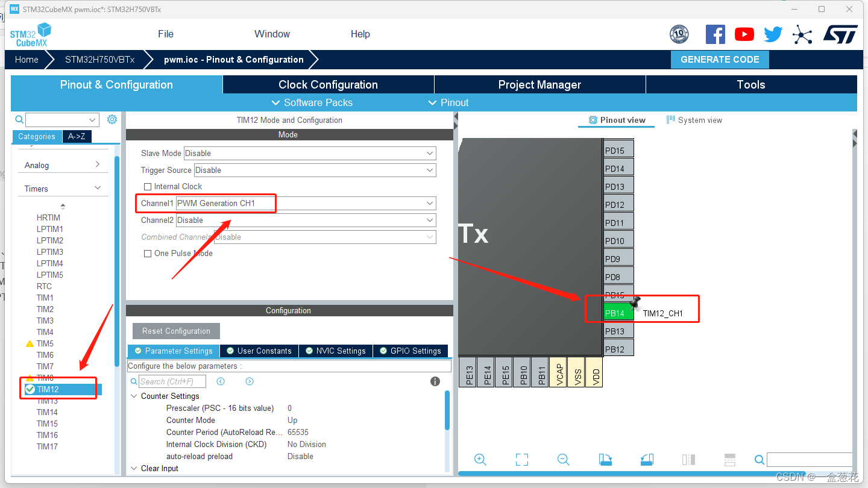Go to Home breadcrumb

pyautogui.click(x=27, y=60)
